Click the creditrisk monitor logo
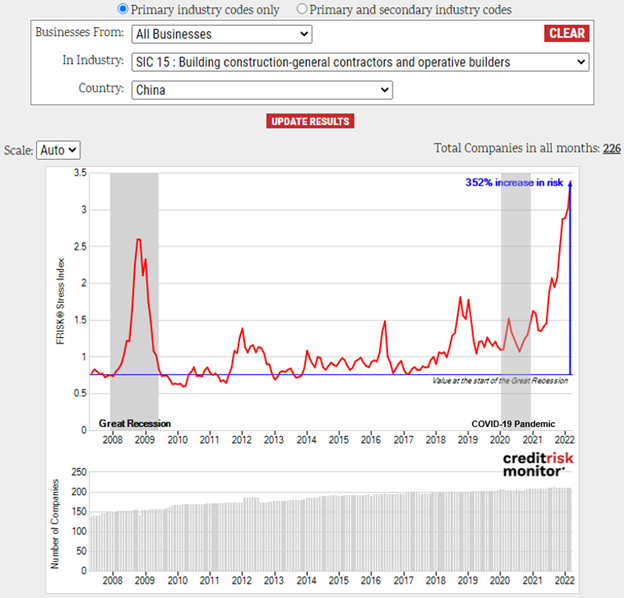 pyautogui.click(x=538, y=464)
